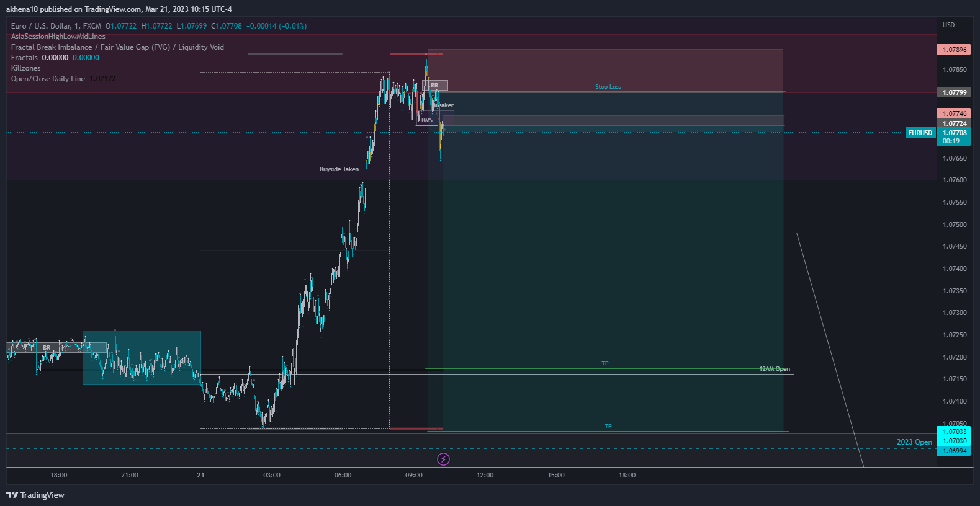Click the high value H1.07722
980x506 pixels.
click(156, 26)
